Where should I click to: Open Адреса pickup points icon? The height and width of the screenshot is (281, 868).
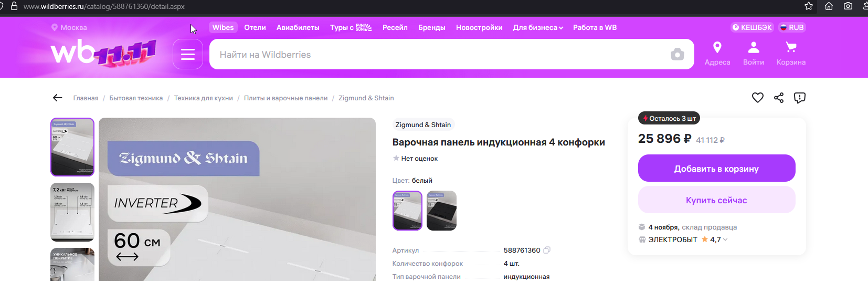point(717,54)
